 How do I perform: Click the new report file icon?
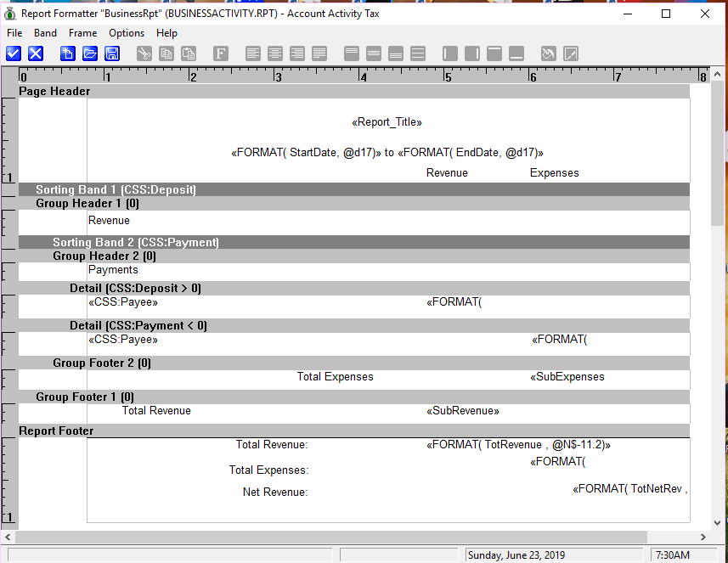point(68,53)
